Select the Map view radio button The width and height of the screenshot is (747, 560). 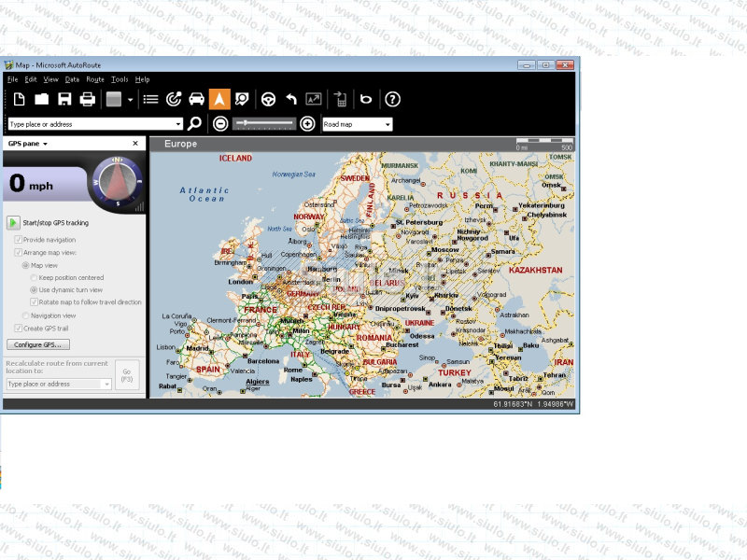[26, 265]
